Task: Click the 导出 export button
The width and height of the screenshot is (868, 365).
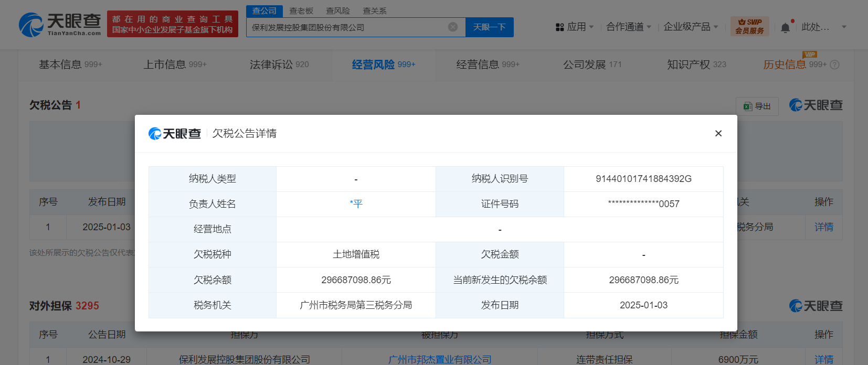Action: coord(757,106)
